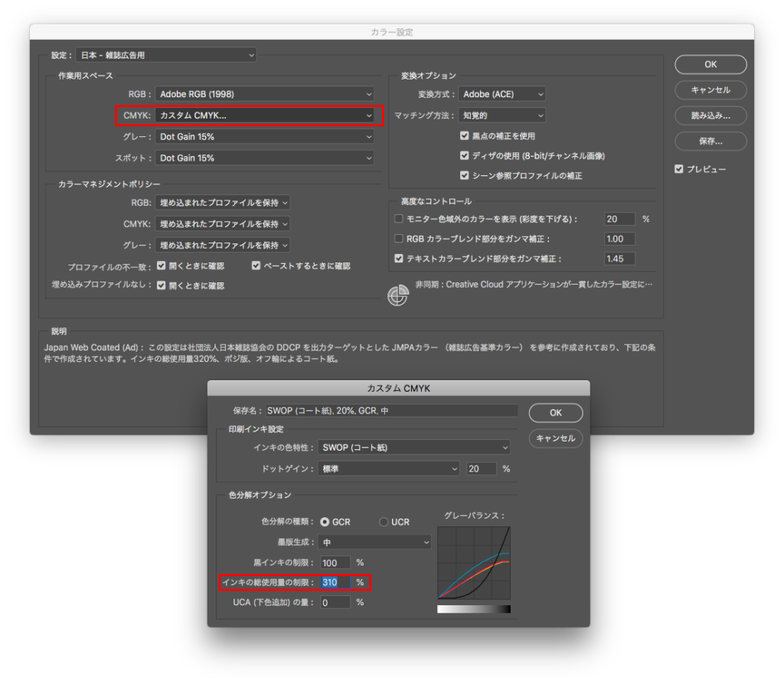Click the 読み込み... button
This screenshot has height=684, width=784.
710,116
